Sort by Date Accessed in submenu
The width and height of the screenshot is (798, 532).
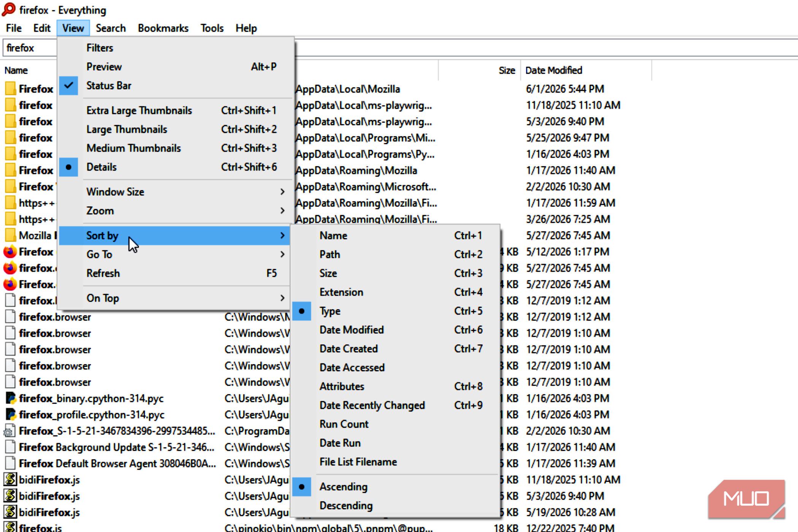[396, 367]
